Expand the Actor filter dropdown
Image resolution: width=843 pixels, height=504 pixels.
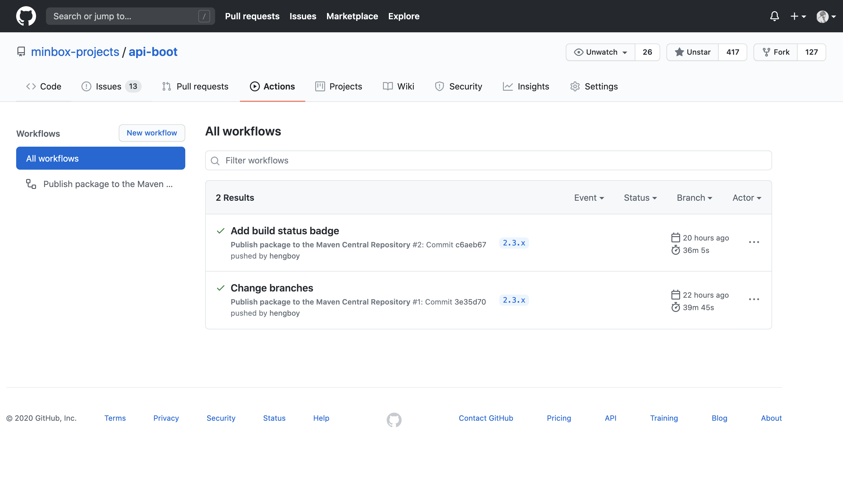coord(747,197)
